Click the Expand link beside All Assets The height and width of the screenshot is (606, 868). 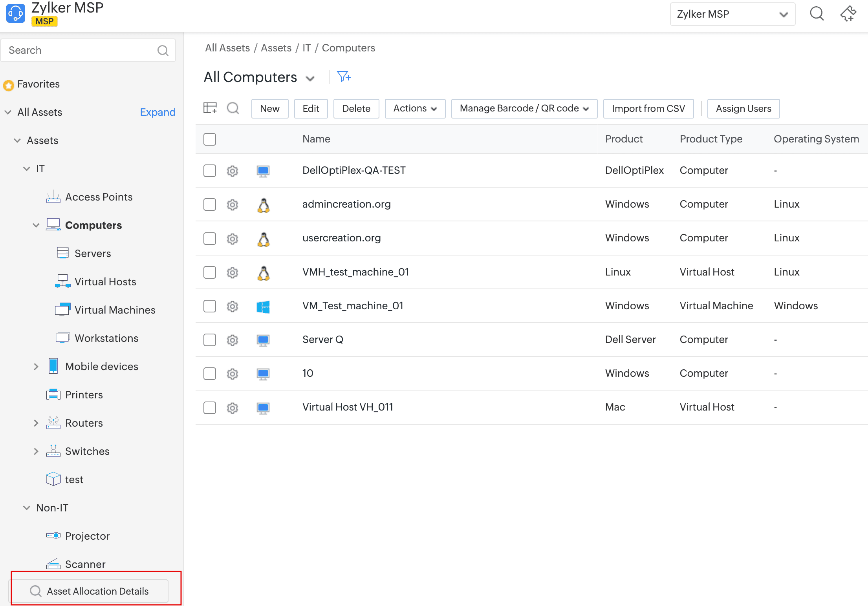tap(157, 112)
